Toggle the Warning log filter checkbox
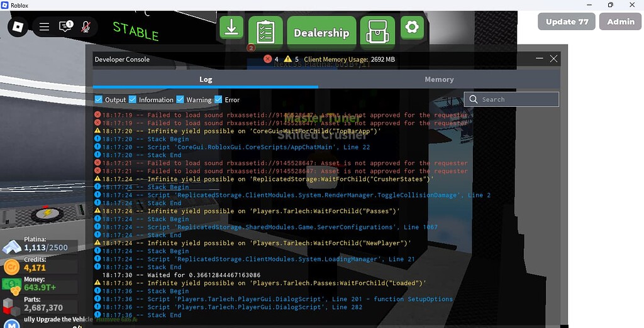Image resolution: width=644 pixels, height=328 pixels. click(x=180, y=99)
